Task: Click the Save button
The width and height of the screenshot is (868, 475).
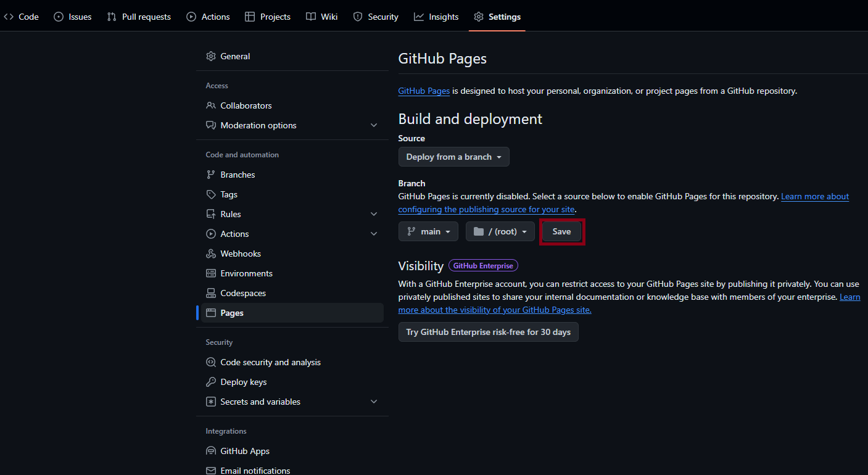Action: [x=561, y=231]
